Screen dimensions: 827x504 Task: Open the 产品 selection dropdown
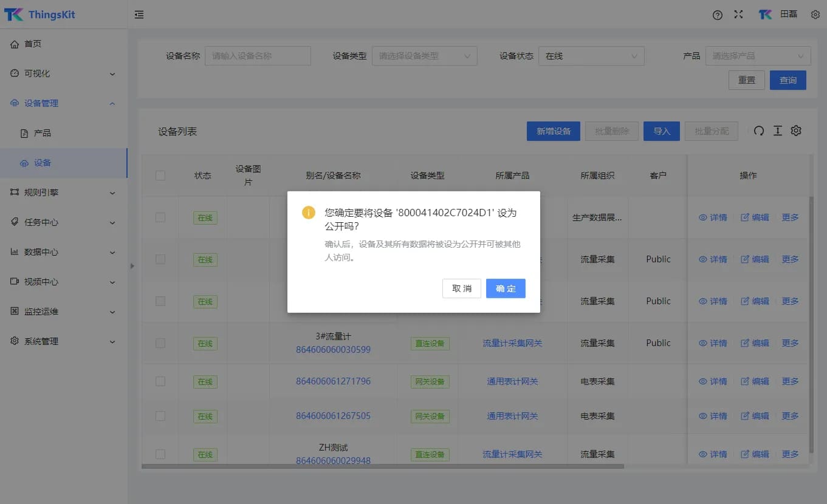(x=757, y=55)
